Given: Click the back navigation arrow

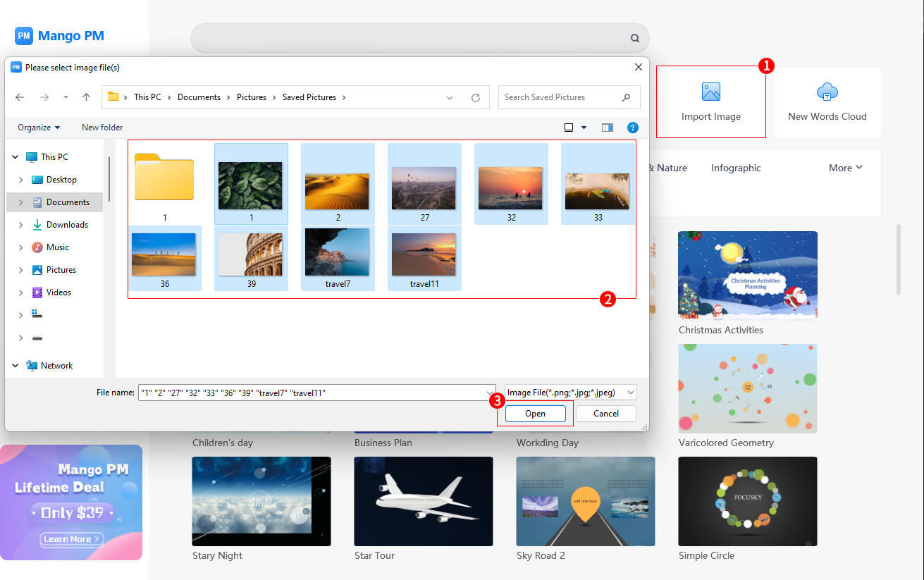Looking at the screenshot, I should [x=19, y=97].
